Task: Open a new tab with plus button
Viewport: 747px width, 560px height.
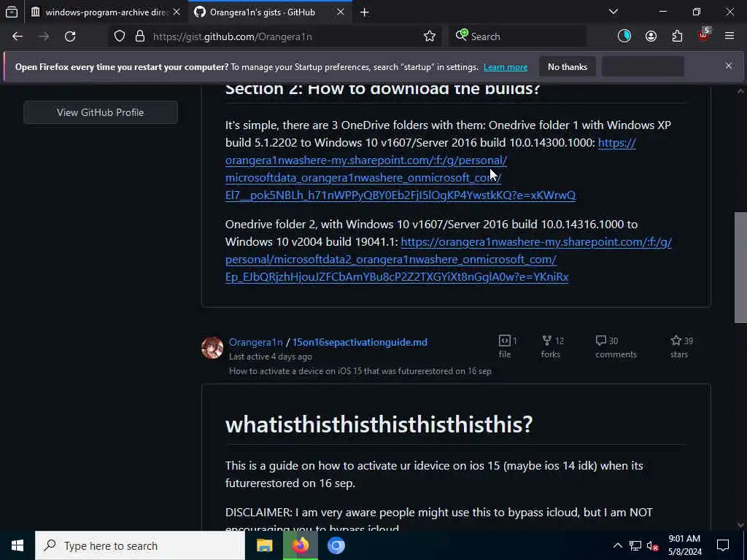Action: tap(365, 12)
